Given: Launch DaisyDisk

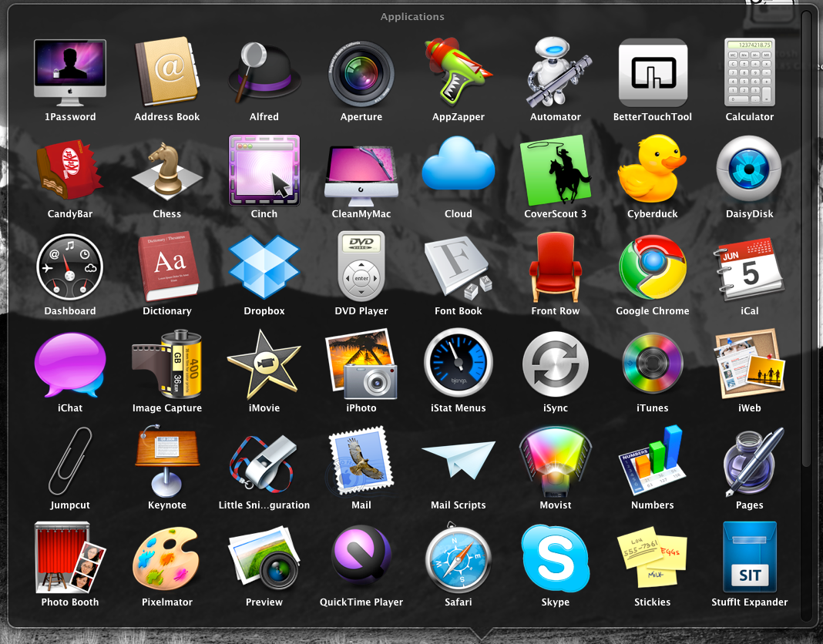Looking at the screenshot, I should (x=749, y=169).
